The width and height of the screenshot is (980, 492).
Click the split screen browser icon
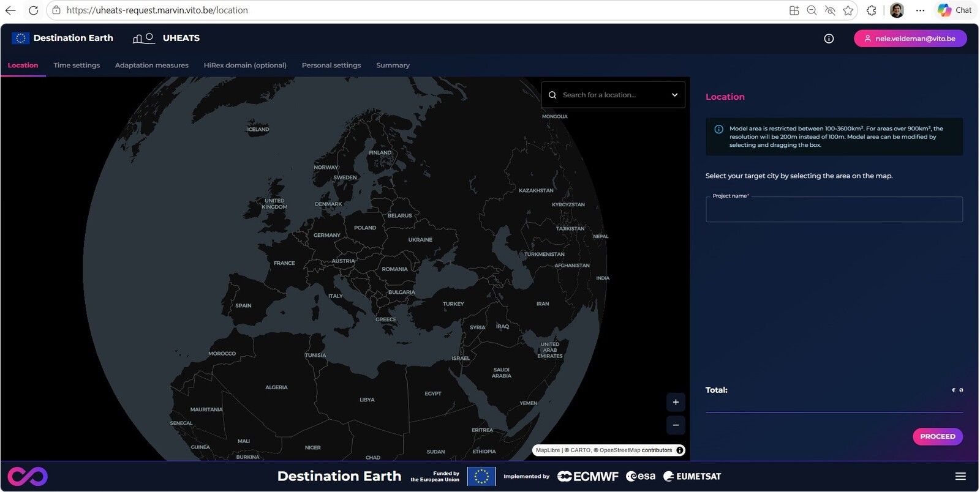[794, 10]
